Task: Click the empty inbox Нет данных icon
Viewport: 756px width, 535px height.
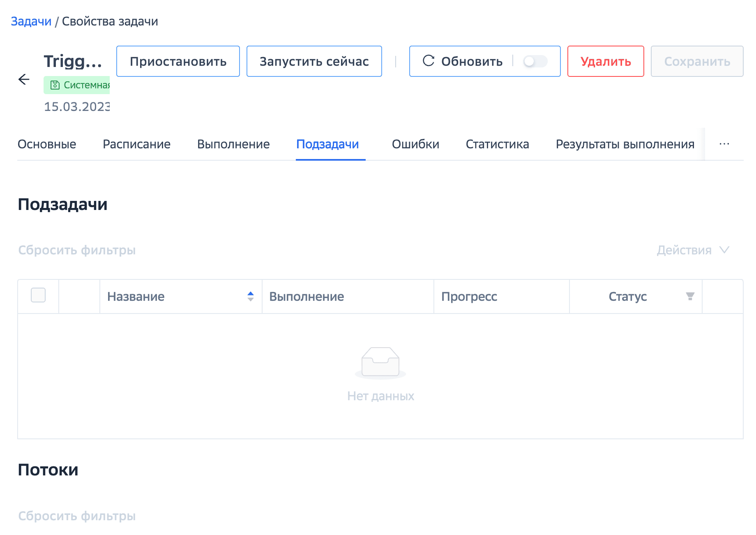Action: tap(380, 362)
